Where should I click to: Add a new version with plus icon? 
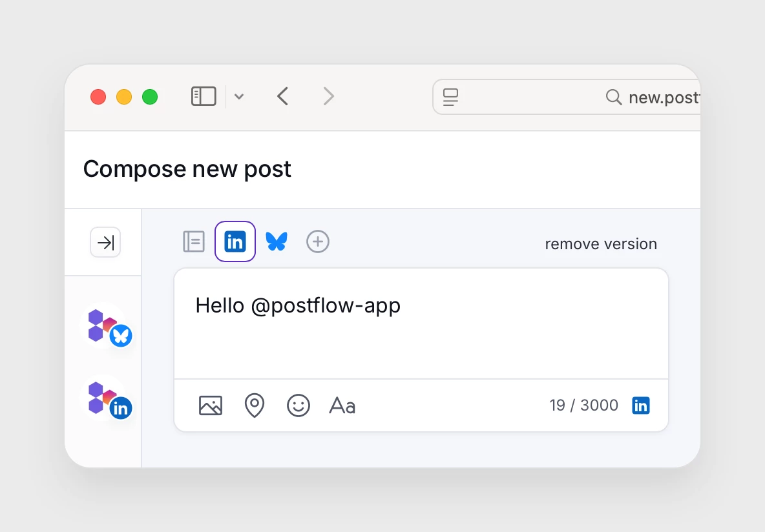click(x=318, y=242)
